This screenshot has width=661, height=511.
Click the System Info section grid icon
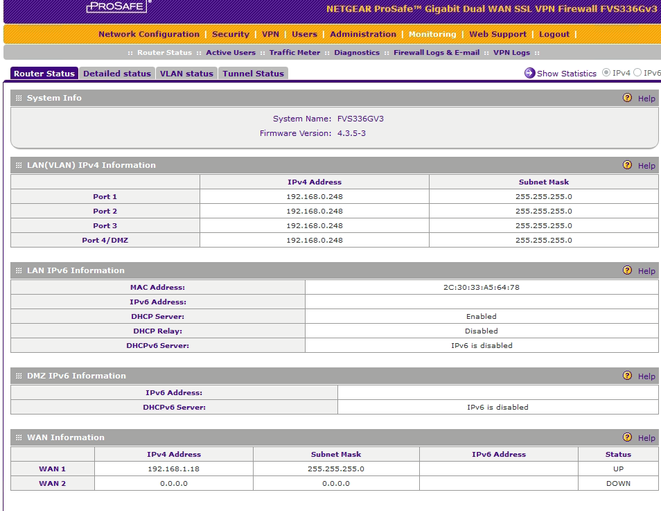(x=19, y=98)
